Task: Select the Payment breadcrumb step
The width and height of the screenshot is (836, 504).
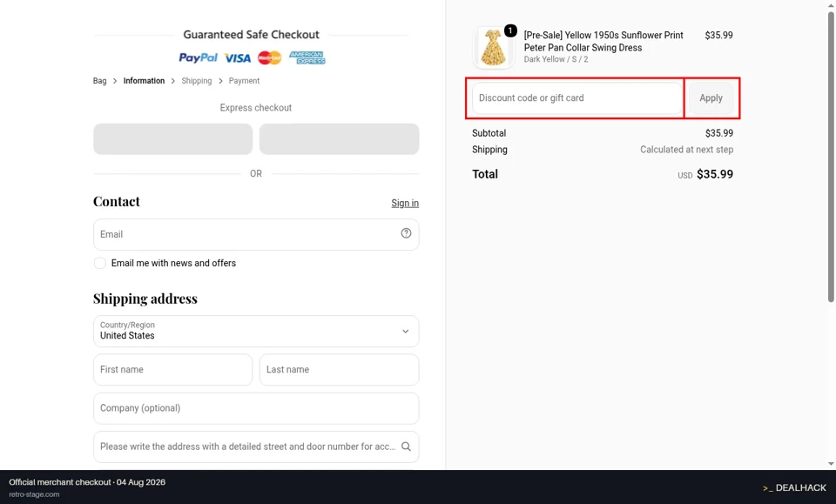Action: coord(244,81)
